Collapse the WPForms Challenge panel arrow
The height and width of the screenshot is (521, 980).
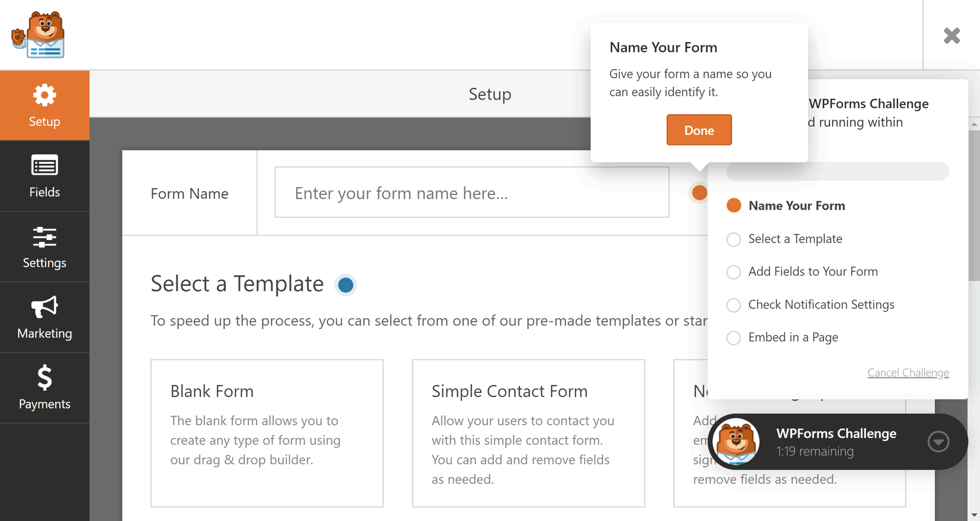(x=938, y=442)
